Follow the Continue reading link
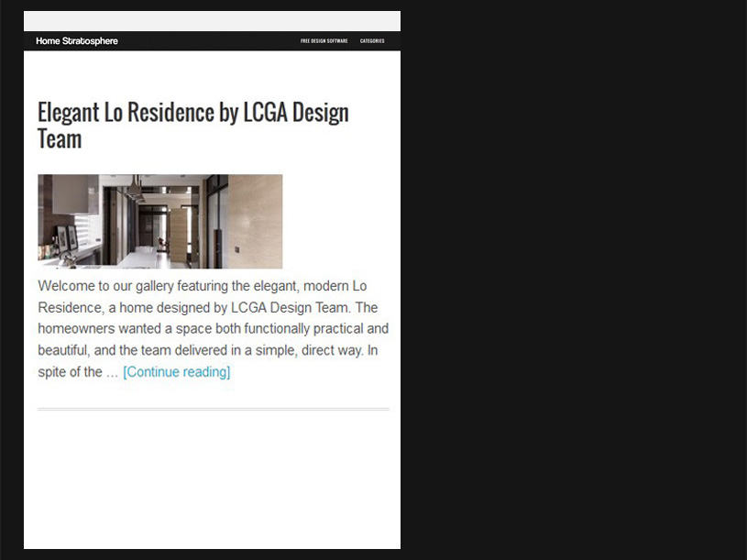This screenshot has width=747, height=560. [177, 372]
